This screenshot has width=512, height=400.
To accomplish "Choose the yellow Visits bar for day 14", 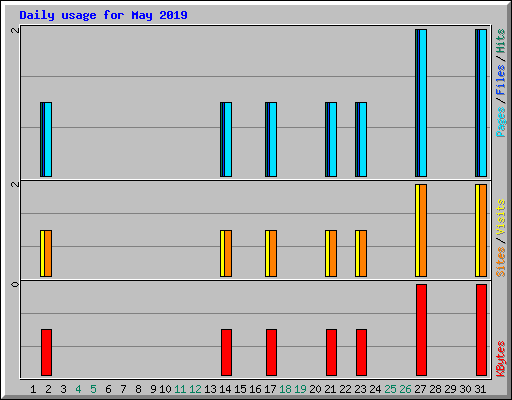I will click(222, 253).
